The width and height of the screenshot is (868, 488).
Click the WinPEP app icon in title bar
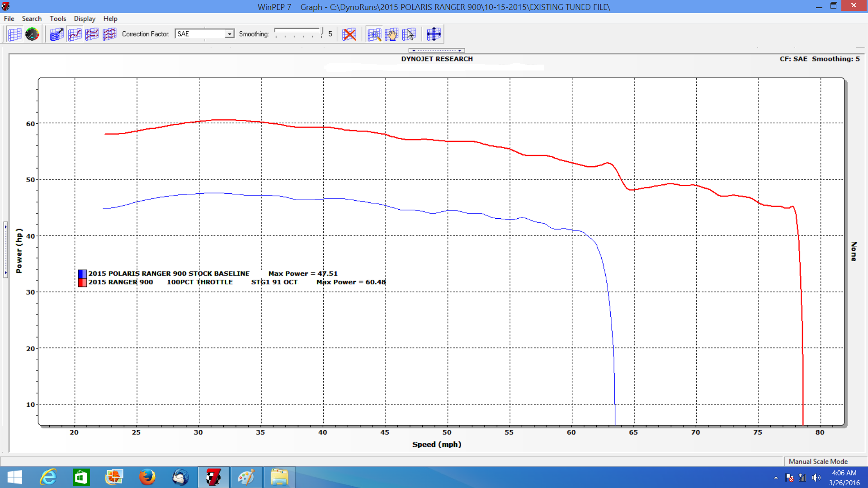pos(6,6)
